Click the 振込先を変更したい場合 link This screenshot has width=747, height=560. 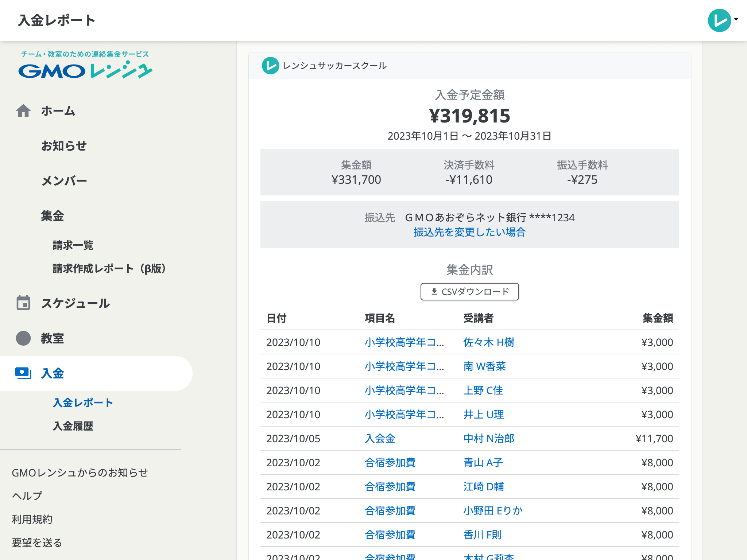point(469,232)
